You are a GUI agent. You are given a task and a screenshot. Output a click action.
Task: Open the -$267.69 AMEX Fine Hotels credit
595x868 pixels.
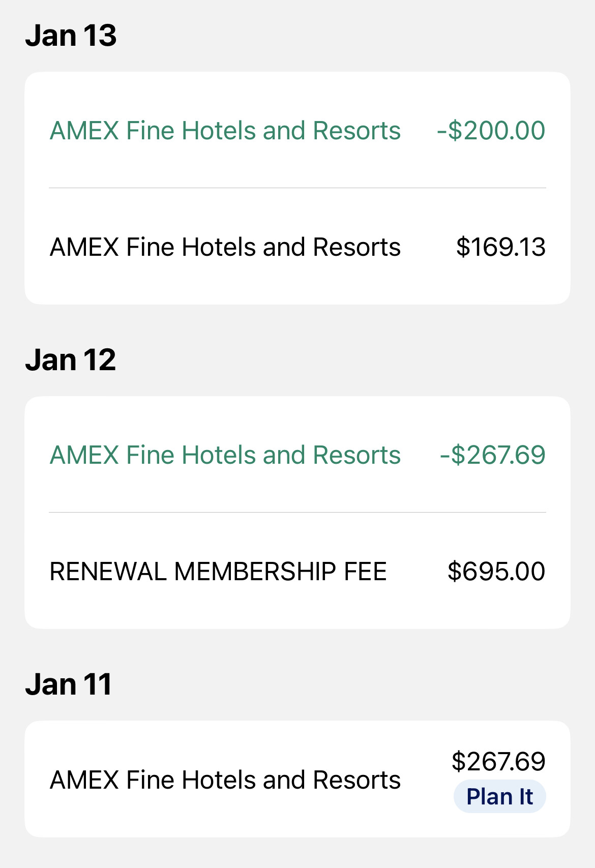coord(225,455)
